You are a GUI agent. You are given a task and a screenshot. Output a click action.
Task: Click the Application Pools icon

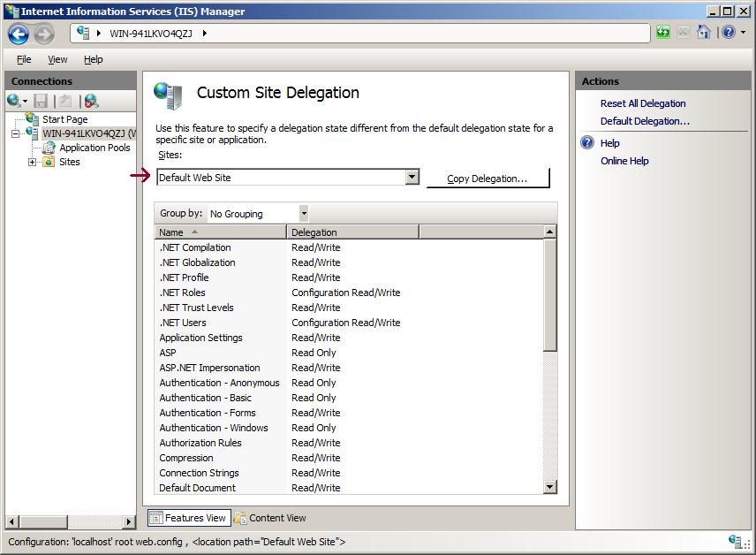coord(49,148)
